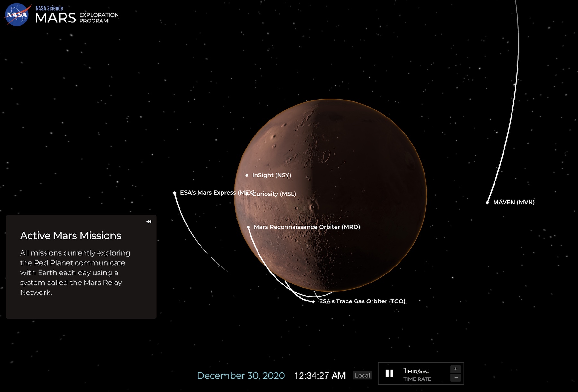This screenshot has width=578, height=392.
Task: Select the MAVEN (MVN) spacecraft marker
Action: (488, 202)
